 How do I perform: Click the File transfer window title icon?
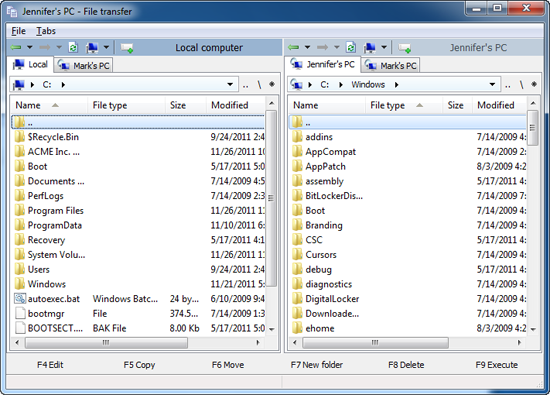click(12, 12)
